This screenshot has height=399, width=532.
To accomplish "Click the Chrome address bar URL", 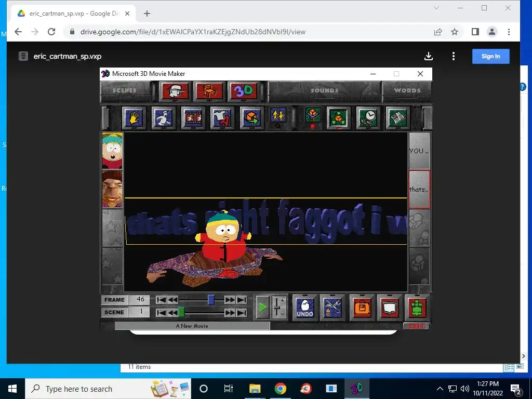I will point(193,32).
